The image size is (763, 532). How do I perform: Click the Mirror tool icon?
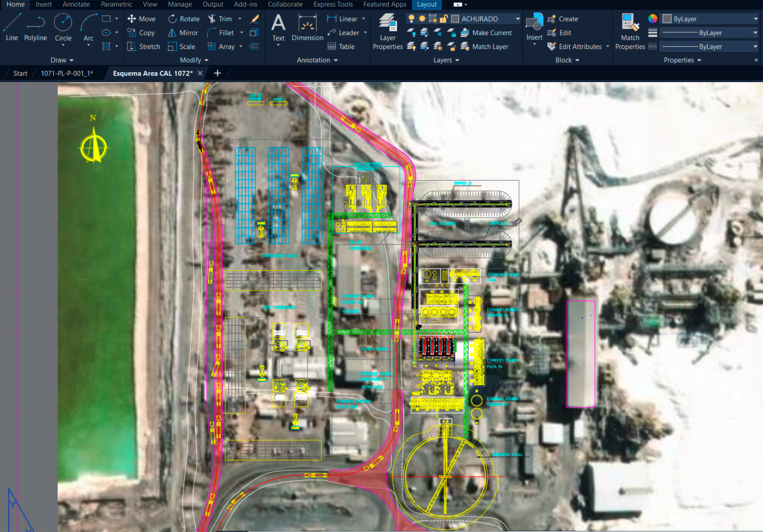point(172,33)
